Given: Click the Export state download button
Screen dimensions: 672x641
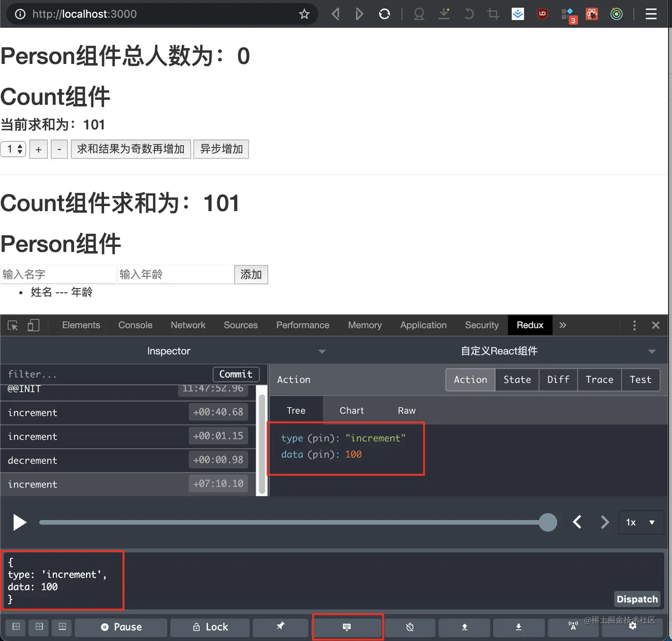Looking at the screenshot, I should coord(518,627).
